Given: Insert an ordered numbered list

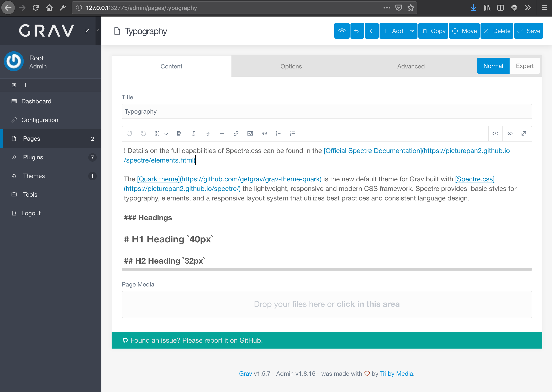Looking at the screenshot, I should 292,133.
